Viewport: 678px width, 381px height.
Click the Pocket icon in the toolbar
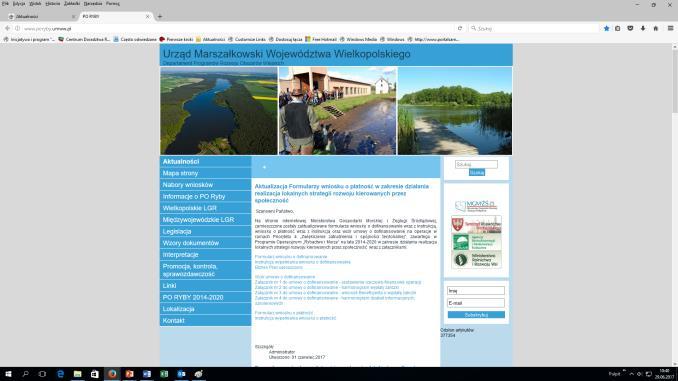coord(630,28)
